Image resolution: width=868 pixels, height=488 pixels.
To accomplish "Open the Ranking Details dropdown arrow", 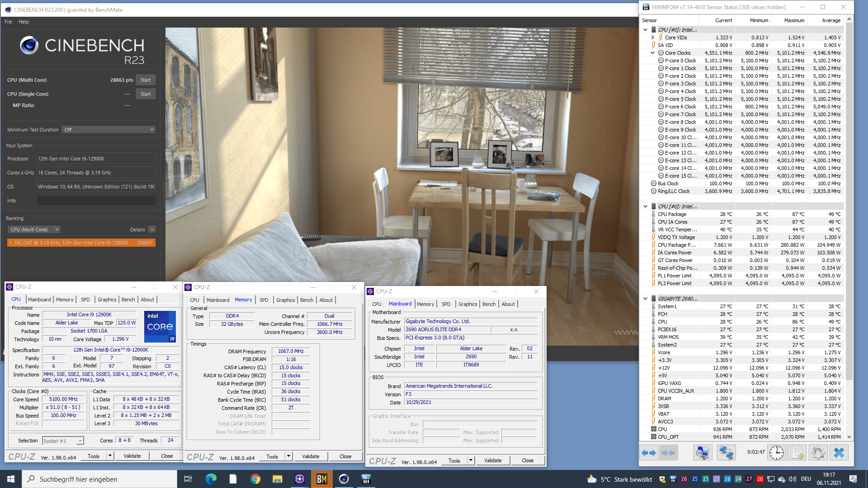I will pos(152,230).
